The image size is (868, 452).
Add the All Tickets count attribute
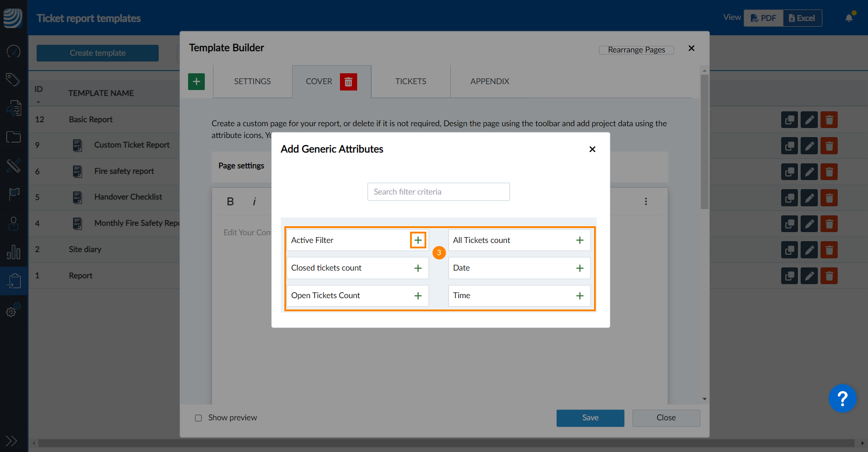[x=580, y=240]
